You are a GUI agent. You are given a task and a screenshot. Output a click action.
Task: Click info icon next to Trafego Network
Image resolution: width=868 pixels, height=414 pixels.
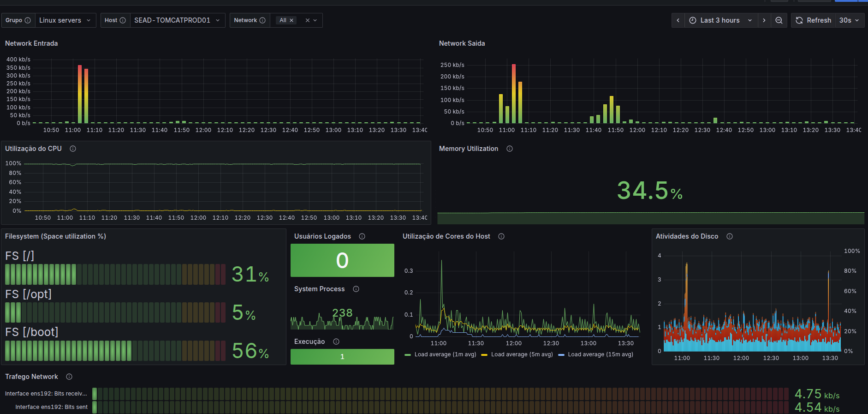tap(69, 377)
